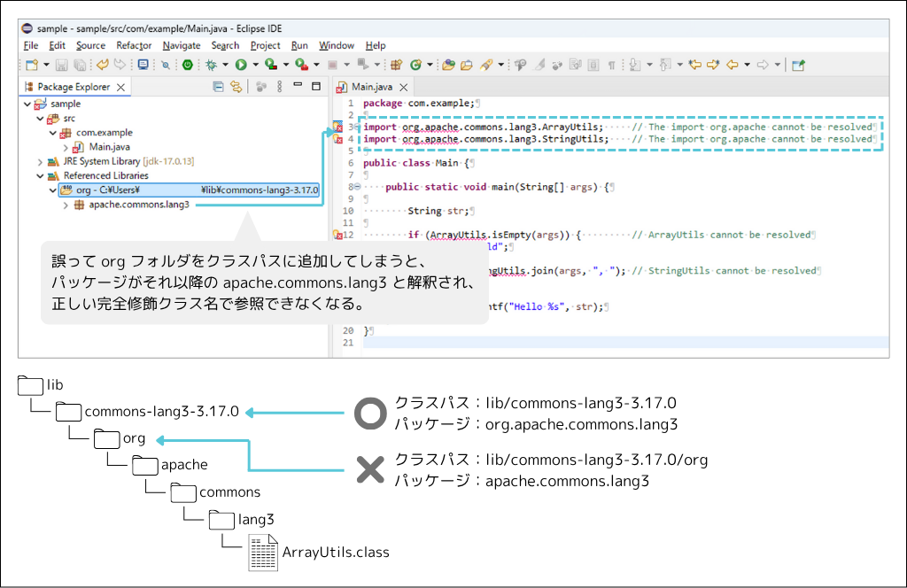Select Main.java in Package Explorer
The height and width of the screenshot is (588, 907).
click(103, 147)
